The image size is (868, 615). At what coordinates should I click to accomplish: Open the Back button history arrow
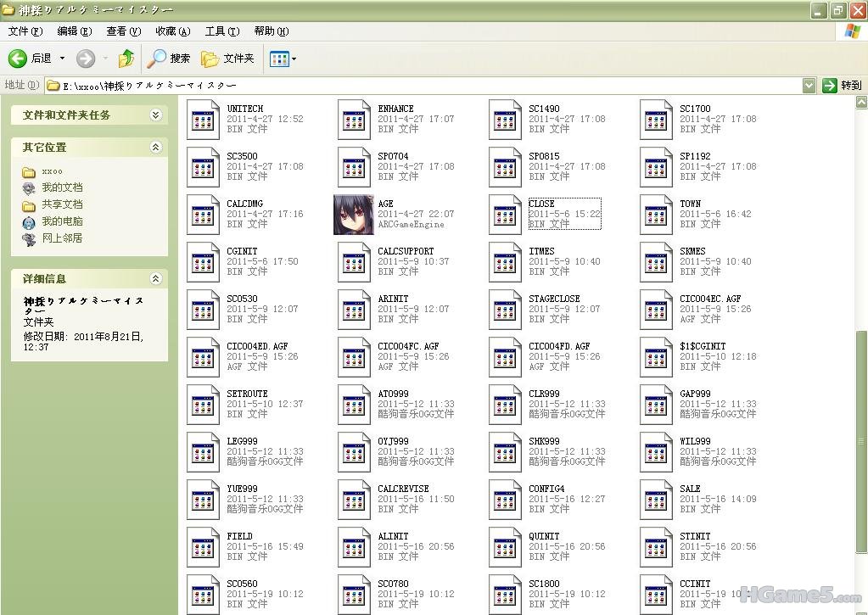[62, 59]
